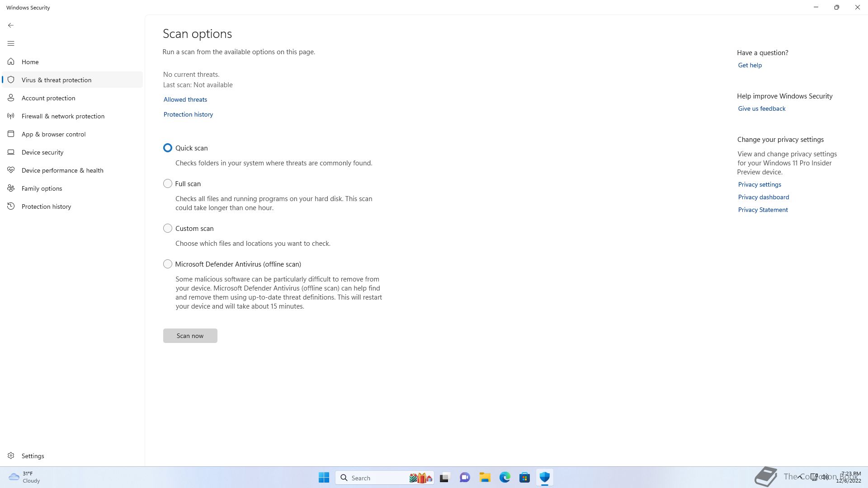Open Family options section
Image resolution: width=868 pixels, height=488 pixels.
72,188
